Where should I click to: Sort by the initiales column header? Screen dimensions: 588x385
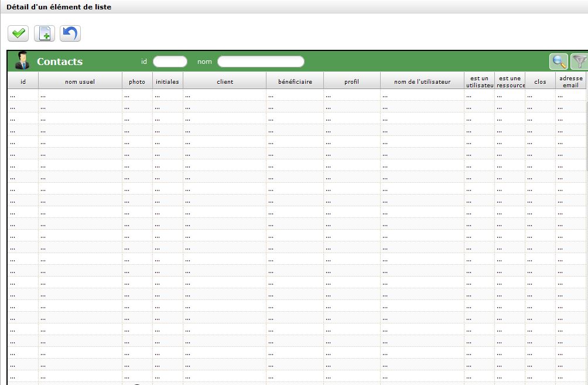(167, 81)
